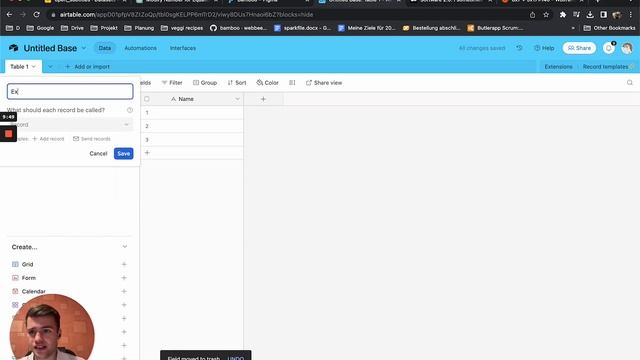This screenshot has height=360, width=640.
Task: Open the sparkfile.docx bookmark
Action: click(302, 28)
